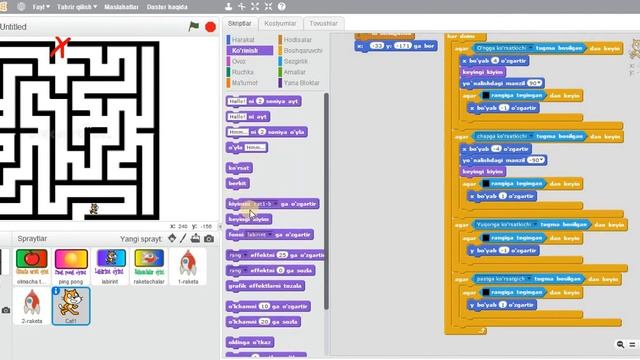Zoom out scripts area with magnifier icon

click(620, 344)
